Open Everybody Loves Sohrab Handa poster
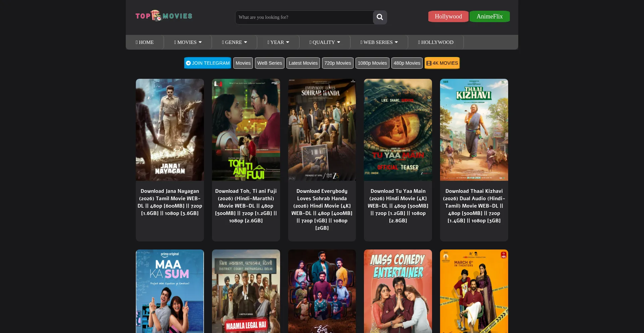Image resolution: width=644 pixels, height=333 pixels. click(x=322, y=130)
